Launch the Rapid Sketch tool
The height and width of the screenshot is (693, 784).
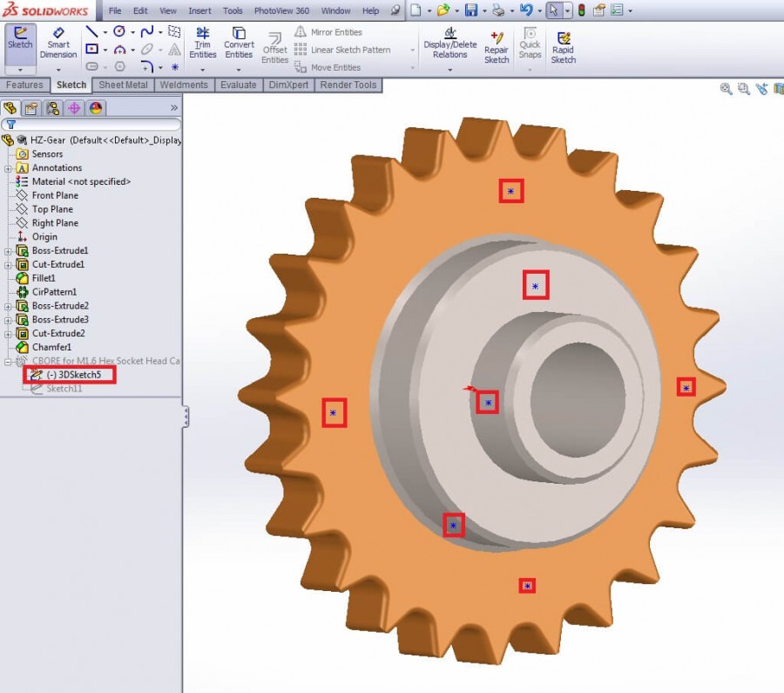(564, 44)
